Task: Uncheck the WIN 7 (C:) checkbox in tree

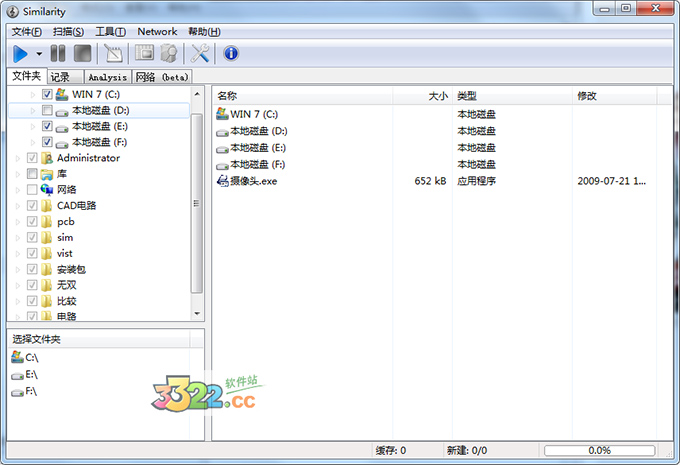Action: click(47, 94)
